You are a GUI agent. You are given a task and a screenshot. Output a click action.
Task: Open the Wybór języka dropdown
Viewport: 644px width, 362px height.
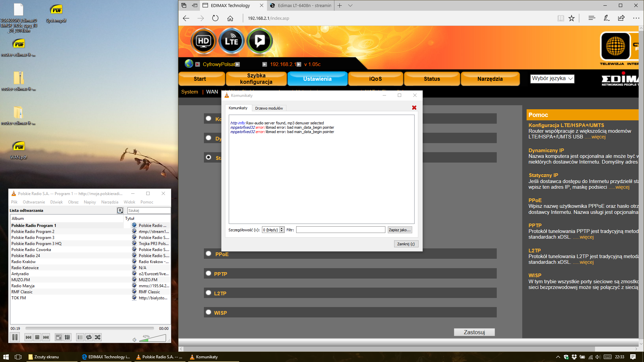552,78
